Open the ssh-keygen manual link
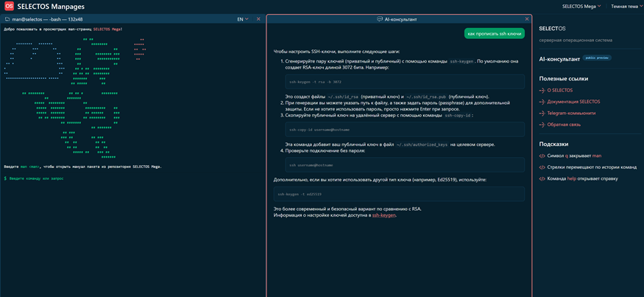This screenshot has width=644, height=297. tap(383, 215)
